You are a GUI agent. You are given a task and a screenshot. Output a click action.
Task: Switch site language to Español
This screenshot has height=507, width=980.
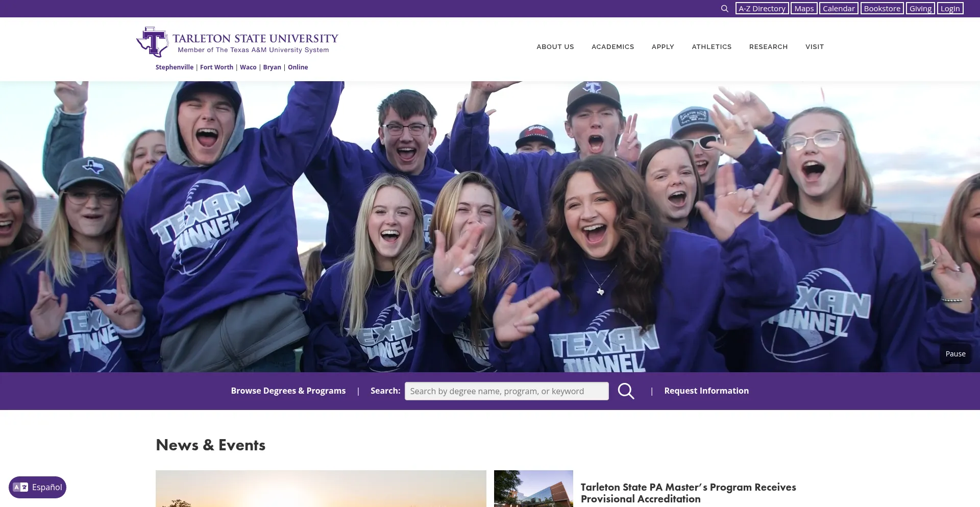[x=38, y=487]
